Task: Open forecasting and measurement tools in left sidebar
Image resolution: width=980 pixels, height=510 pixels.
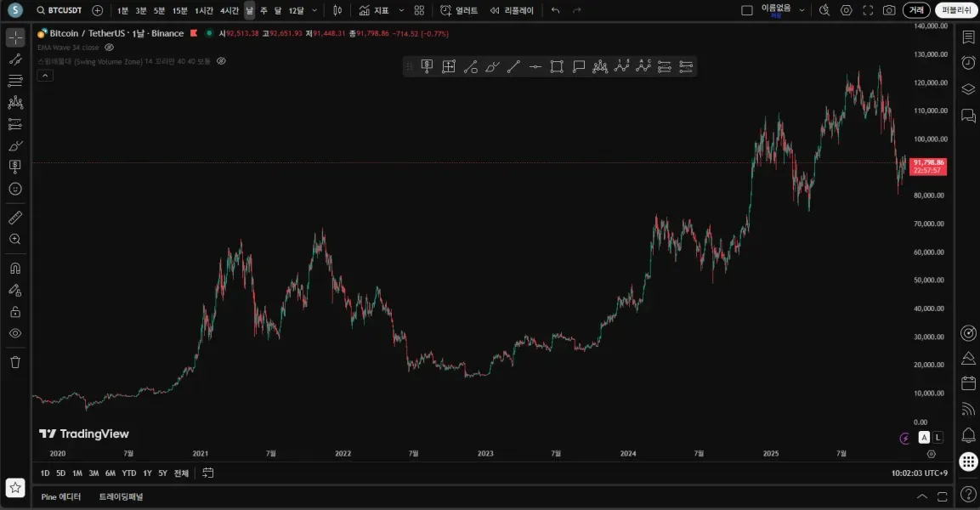Action: pos(15,124)
